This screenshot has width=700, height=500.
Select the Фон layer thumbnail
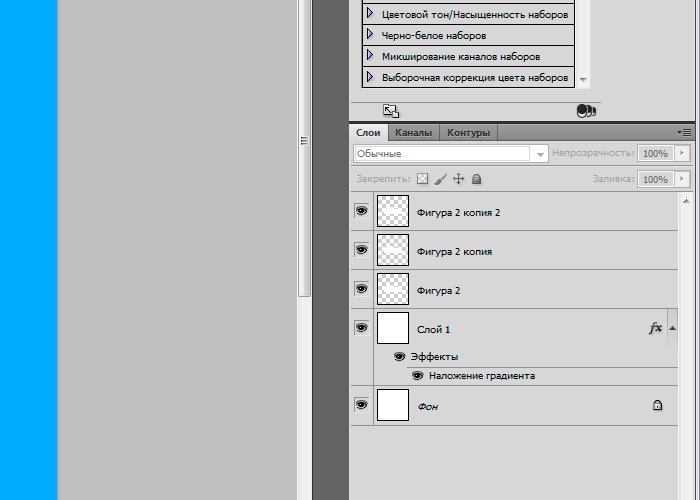click(393, 405)
